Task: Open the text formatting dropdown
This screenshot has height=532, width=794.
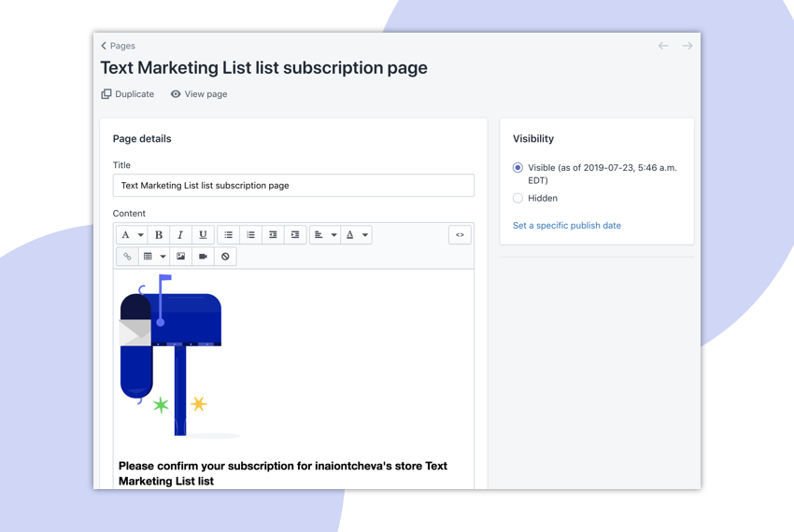Action: pyautogui.click(x=132, y=235)
